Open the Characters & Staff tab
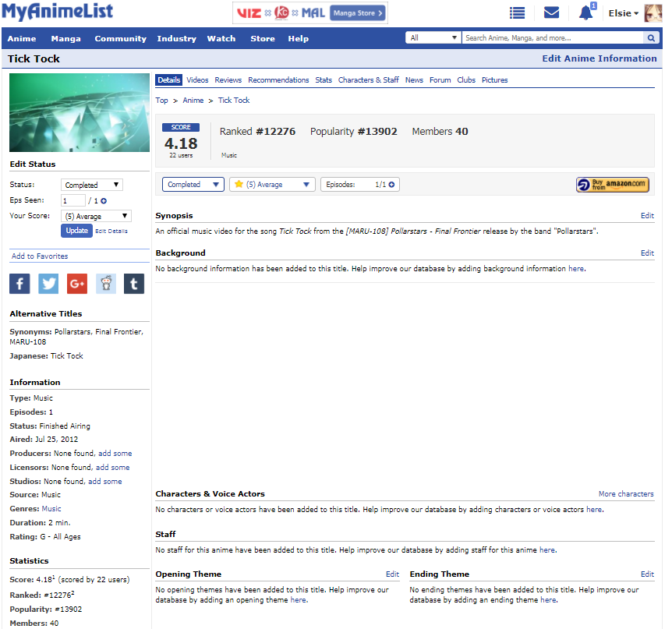Screen dimensions: 672x629 (368, 80)
